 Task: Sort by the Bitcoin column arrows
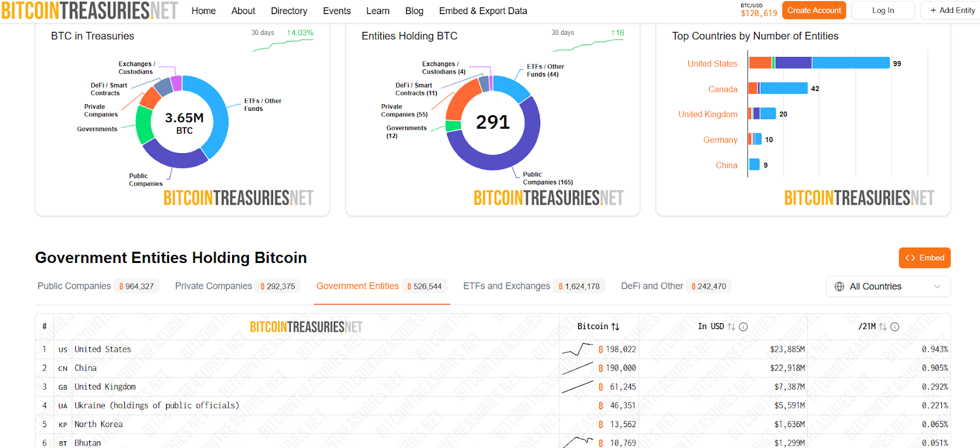pyautogui.click(x=616, y=327)
